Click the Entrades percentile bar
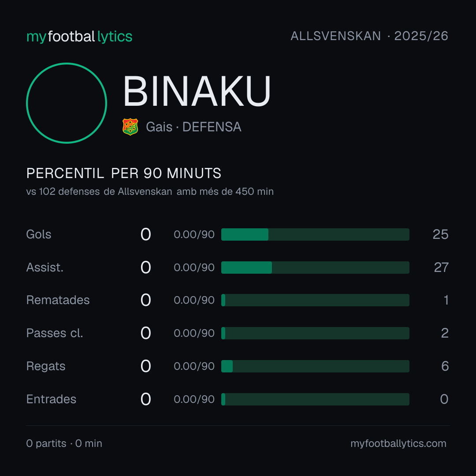Screen dimensions: 476x476 [315, 399]
